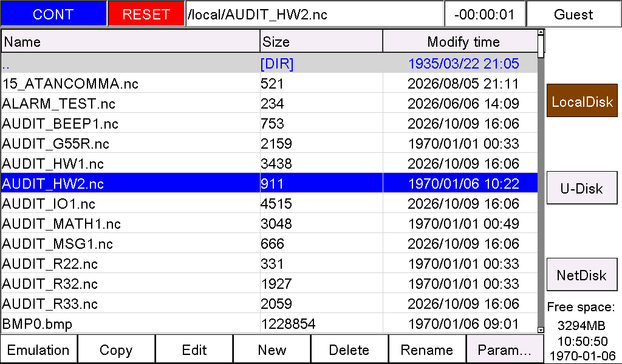Screen dimensions: 622x364
Task: Click the New button
Action: click(x=272, y=349)
